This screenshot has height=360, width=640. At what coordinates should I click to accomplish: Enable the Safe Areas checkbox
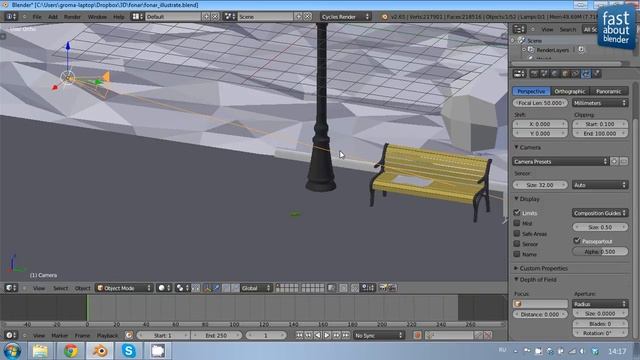pos(517,233)
